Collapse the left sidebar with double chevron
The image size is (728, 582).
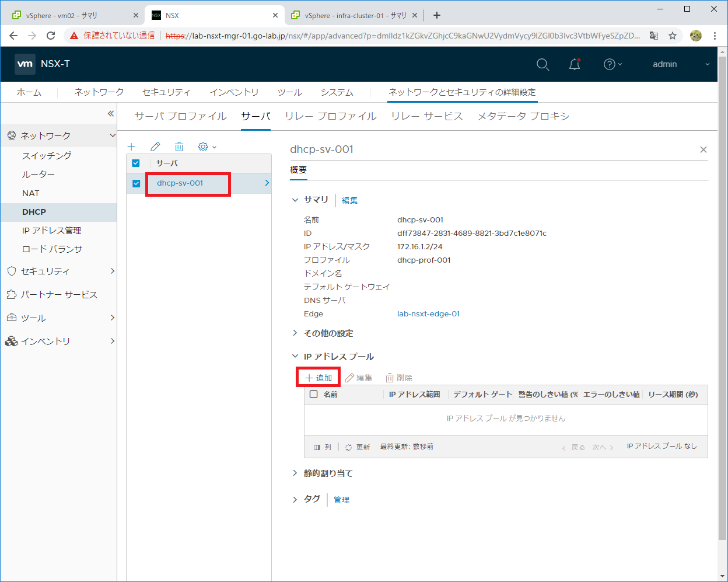coord(111,113)
